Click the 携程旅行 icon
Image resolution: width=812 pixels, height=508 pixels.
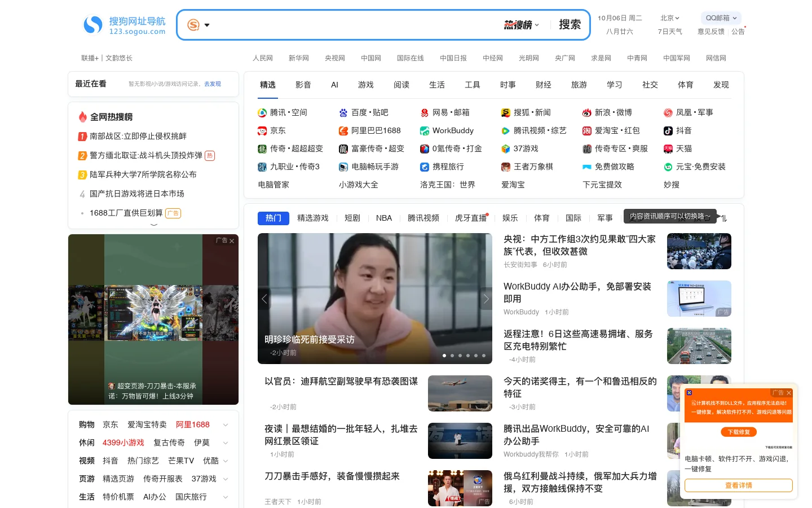tap(425, 167)
